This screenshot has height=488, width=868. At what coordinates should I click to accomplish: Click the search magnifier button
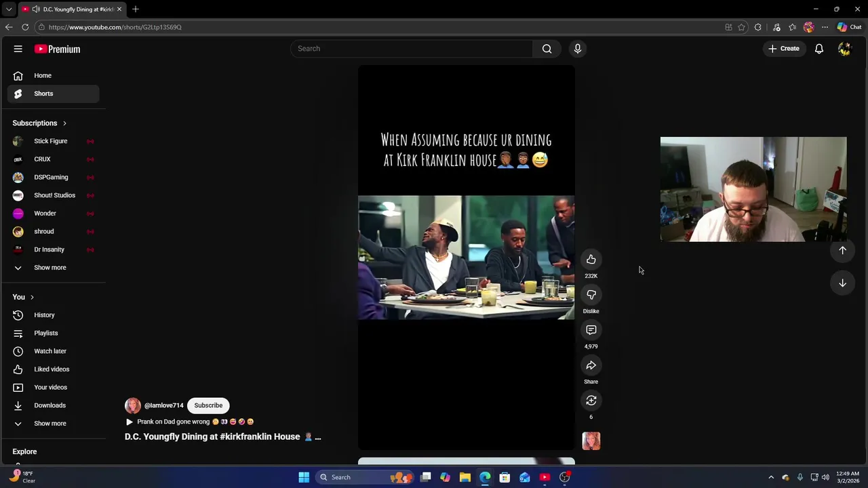(x=547, y=49)
